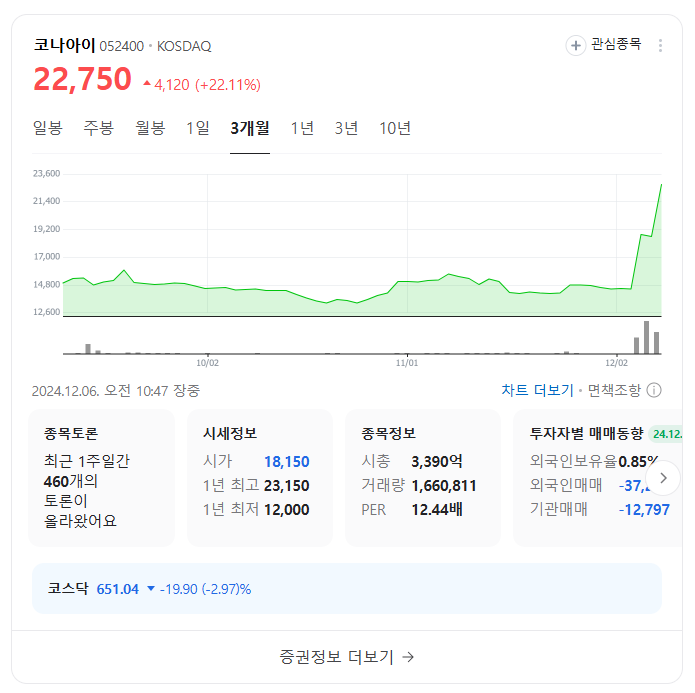Click the price peak at the chart's right edge
Screen dimensions: 695x693
coord(661,184)
